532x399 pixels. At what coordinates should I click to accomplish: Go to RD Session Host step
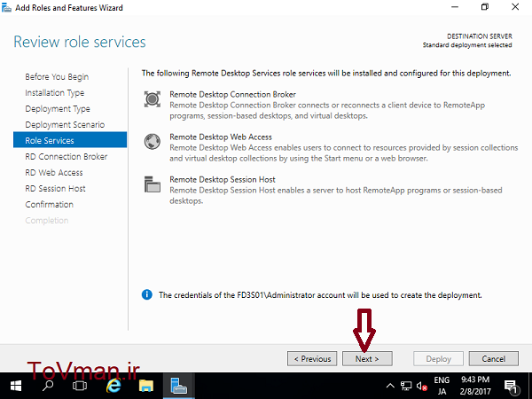click(x=55, y=188)
